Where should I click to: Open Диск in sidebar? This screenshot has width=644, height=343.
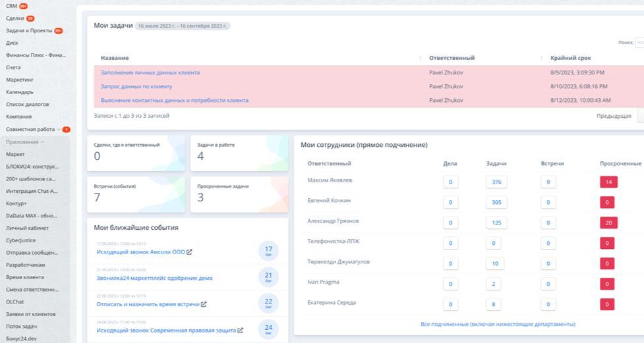coord(12,43)
